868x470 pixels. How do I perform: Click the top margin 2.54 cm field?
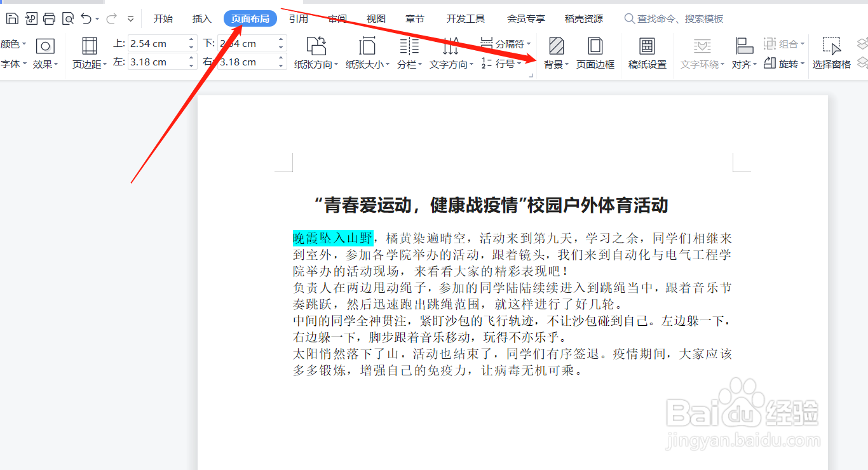click(x=156, y=44)
